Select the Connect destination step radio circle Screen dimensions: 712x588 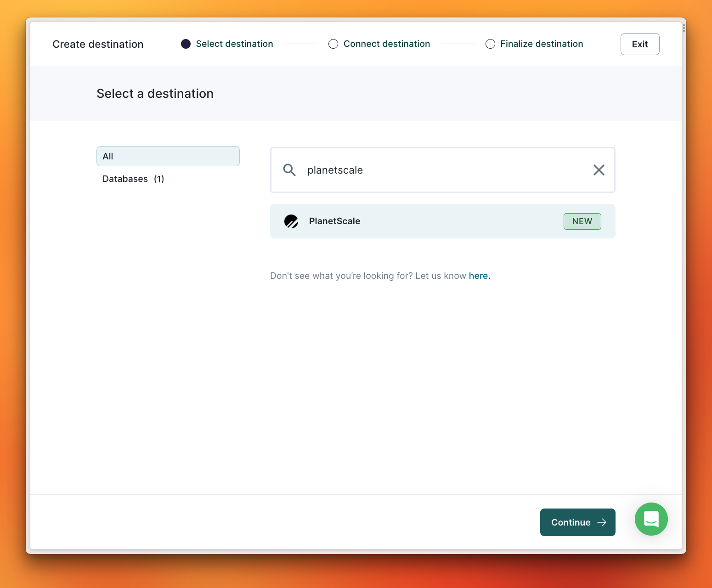(333, 44)
